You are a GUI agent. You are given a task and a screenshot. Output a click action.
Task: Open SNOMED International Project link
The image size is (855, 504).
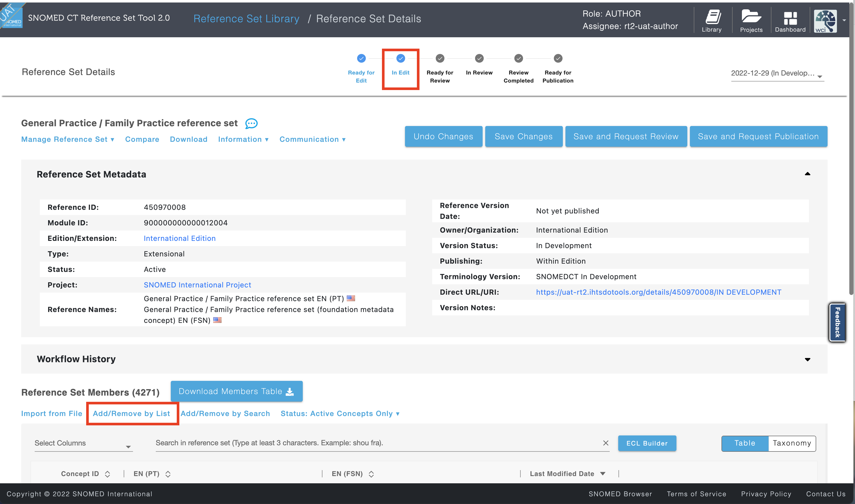pos(197,285)
